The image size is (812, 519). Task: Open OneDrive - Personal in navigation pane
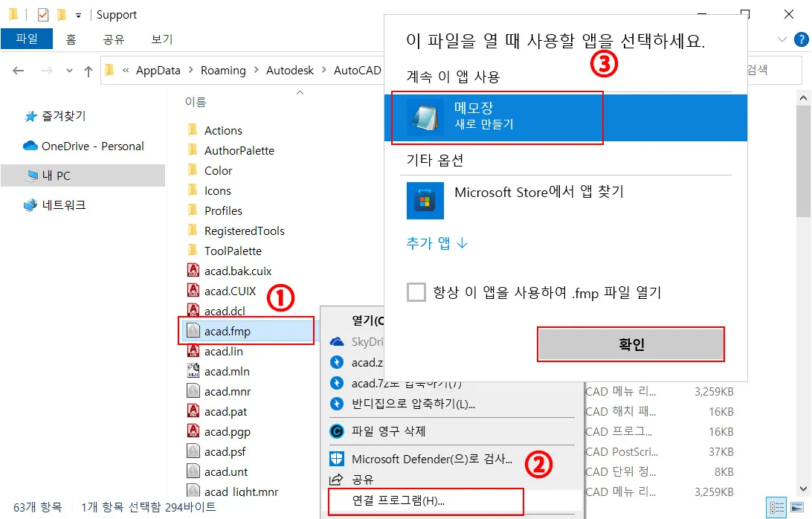(83, 146)
